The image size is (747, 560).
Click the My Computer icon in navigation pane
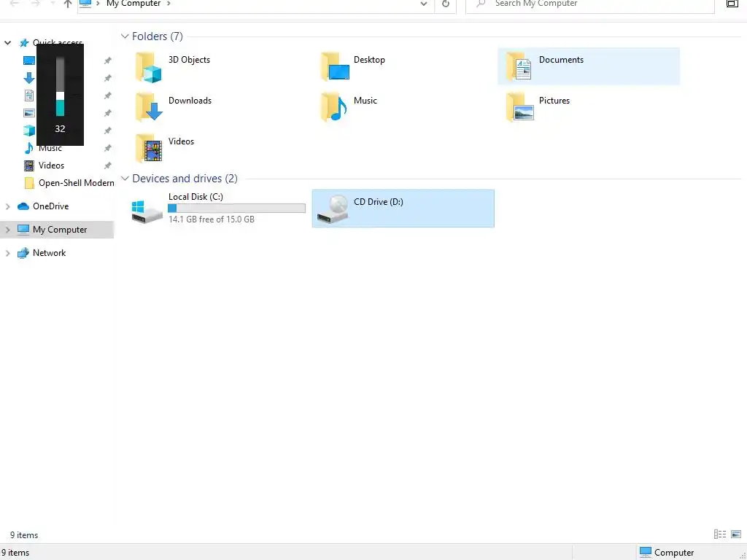click(23, 230)
